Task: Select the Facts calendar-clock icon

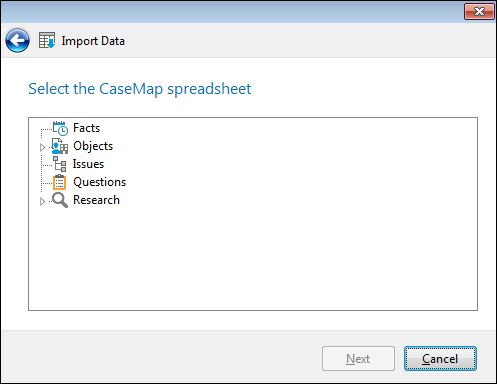Action: tap(60, 128)
